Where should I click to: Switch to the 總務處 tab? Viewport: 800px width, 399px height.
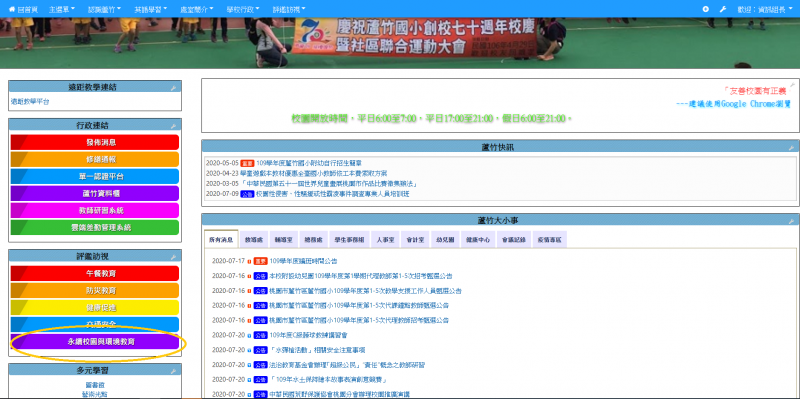[x=312, y=239]
